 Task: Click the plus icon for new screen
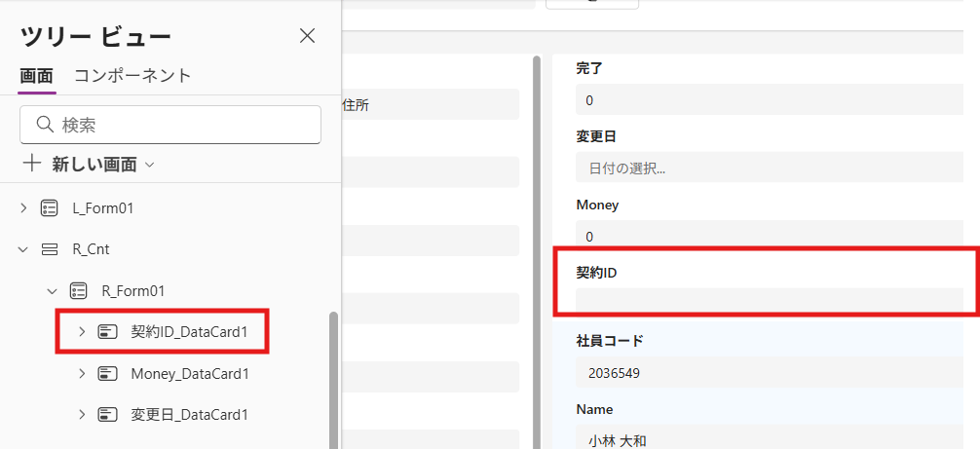31,164
